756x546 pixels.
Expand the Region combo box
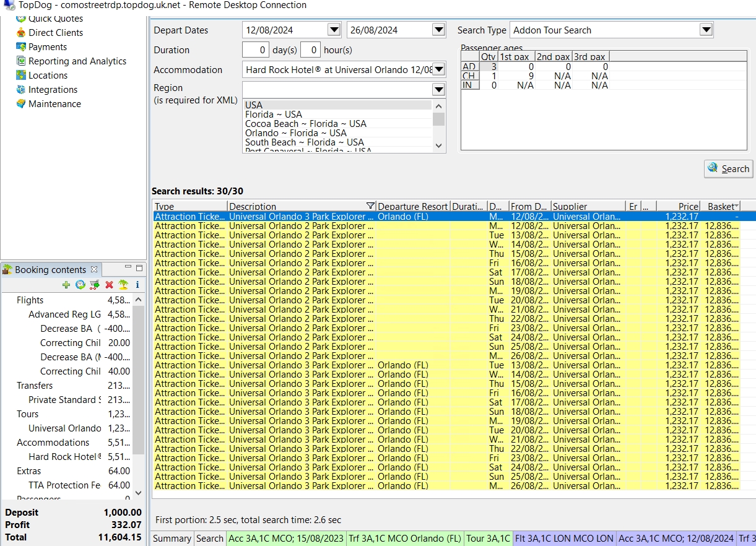438,90
